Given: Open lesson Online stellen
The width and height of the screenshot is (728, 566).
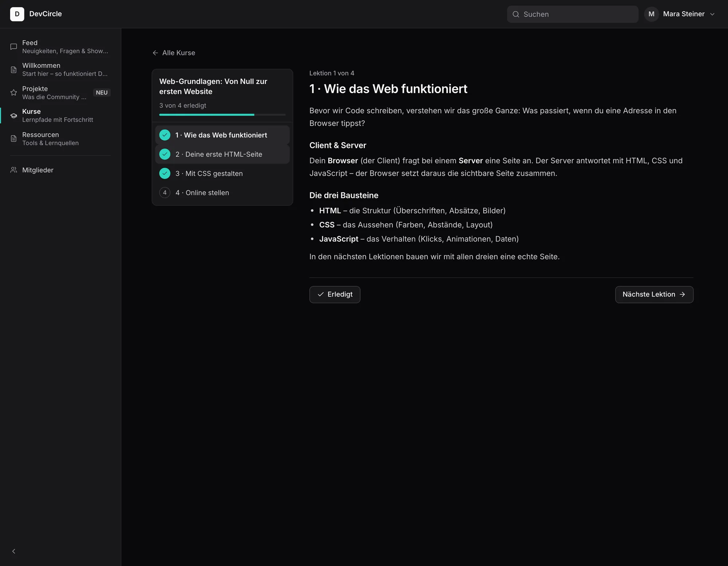Looking at the screenshot, I should click(x=222, y=193).
